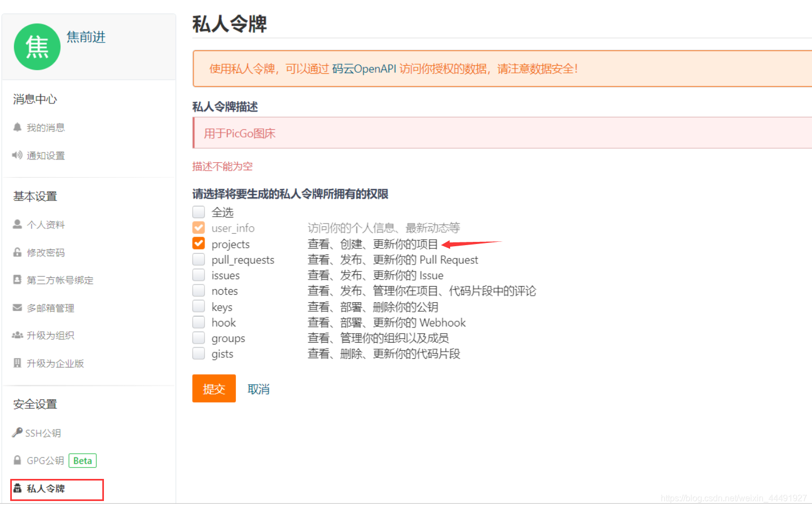Click the group icon beside 升级为组织
The height and width of the screenshot is (508, 812).
pos(17,335)
